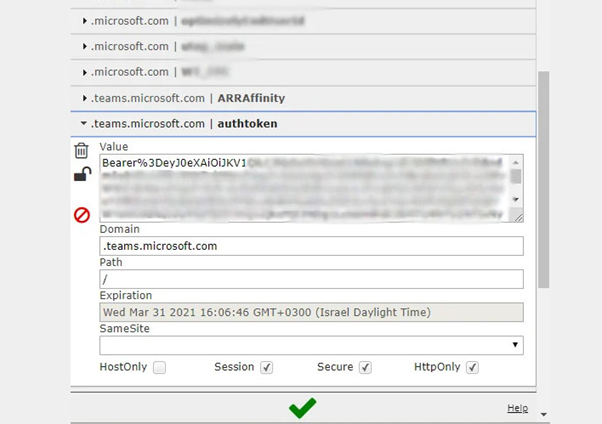Toggle the HostOnly checkbox
The image size is (602, 424).
(160, 368)
